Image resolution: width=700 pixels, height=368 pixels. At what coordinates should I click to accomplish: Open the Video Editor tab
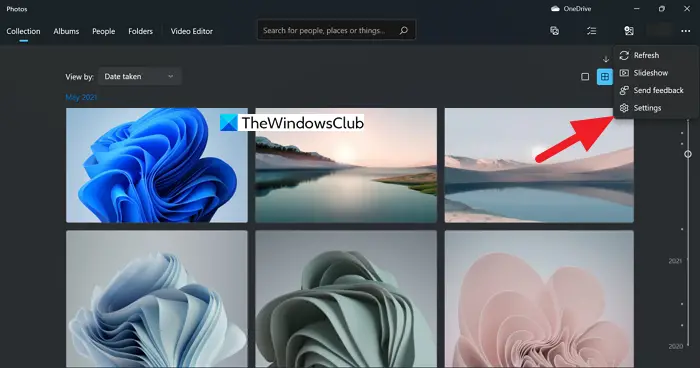pyautogui.click(x=192, y=31)
